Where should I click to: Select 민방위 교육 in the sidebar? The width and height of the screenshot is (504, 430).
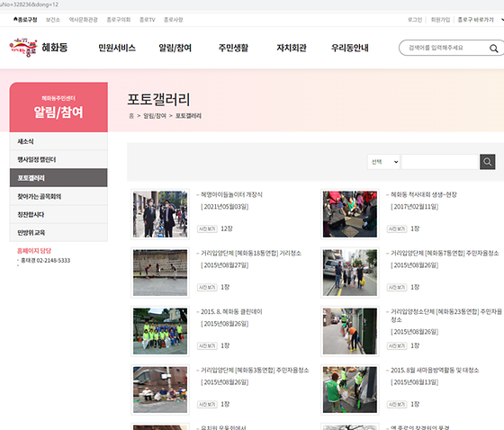pos(58,232)
